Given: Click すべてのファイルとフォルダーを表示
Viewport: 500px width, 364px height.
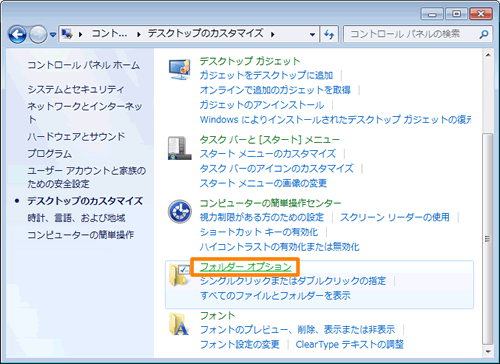Looking at the screenshot, I should pos(275,296).
